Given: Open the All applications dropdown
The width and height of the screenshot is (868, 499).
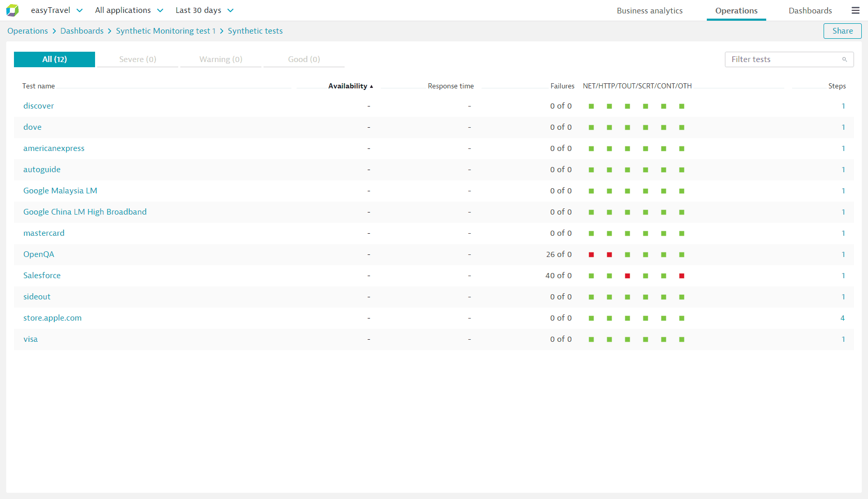Looking at the screenshot, I should tap(129, 10).
